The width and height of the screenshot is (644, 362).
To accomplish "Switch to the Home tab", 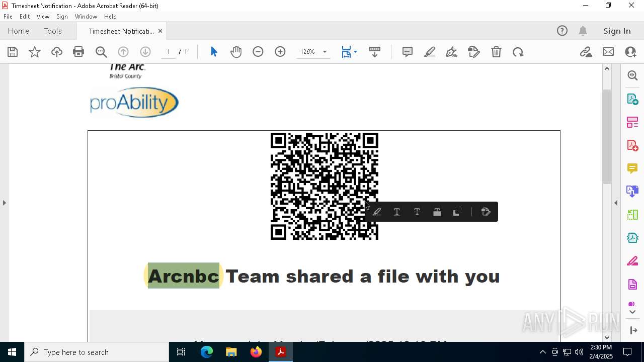I will pos(19,31).
